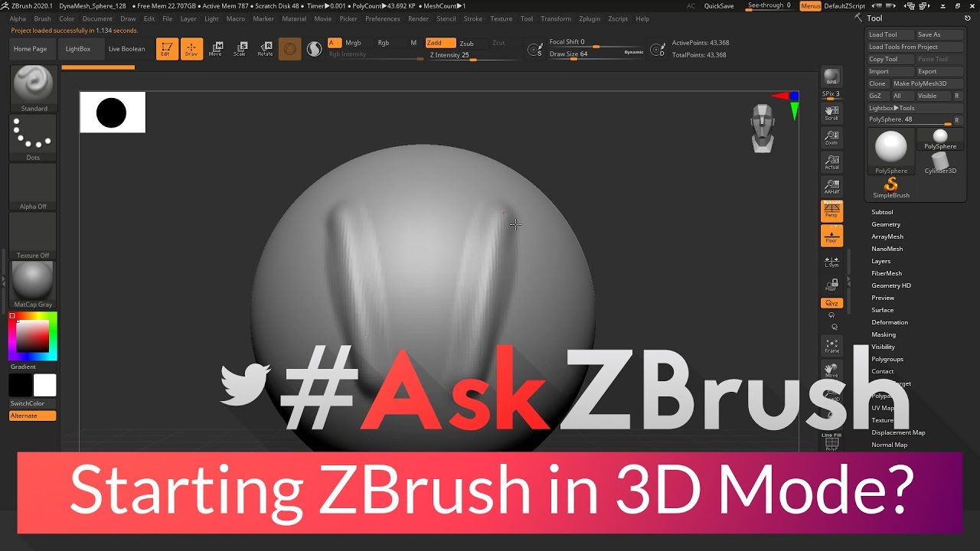Screen dimensions: 980x551
Task: Click the half-filled circle icon beside A
Action: tap(314, 49)
